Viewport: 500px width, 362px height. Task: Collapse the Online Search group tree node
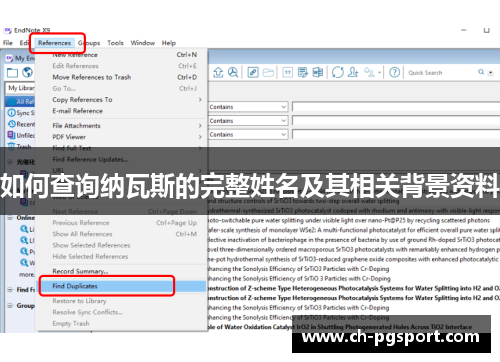pos(10,218)
